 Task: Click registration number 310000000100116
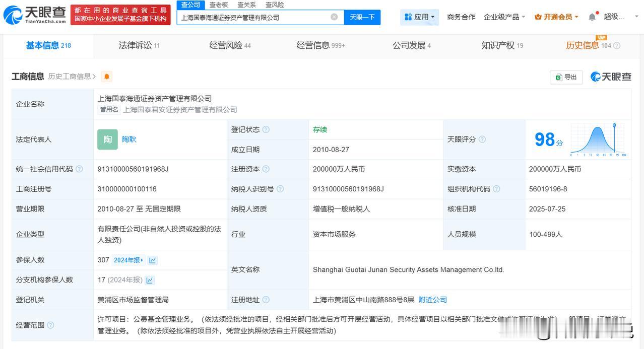coord(127,189)
